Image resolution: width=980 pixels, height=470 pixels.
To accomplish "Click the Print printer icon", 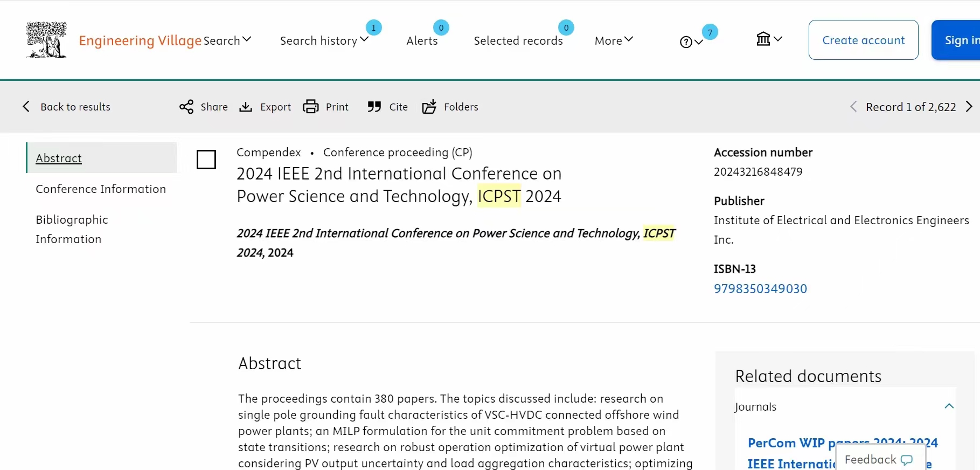I will tap(311, 107).
